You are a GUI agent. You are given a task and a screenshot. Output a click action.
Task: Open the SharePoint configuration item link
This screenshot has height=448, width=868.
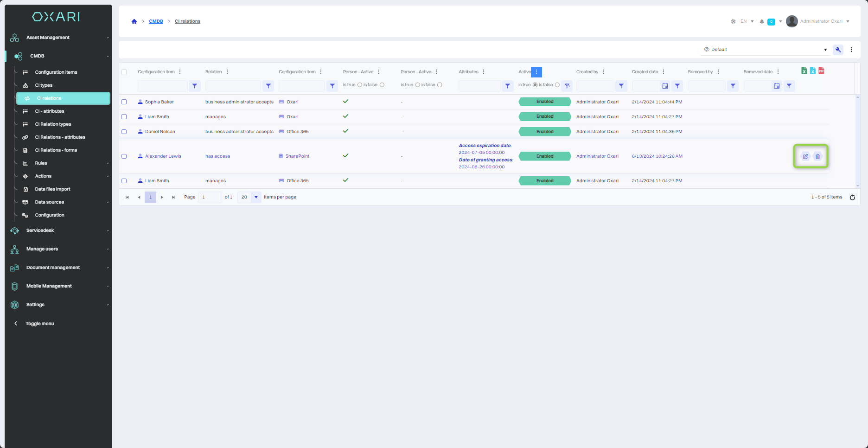click(297, 156)
